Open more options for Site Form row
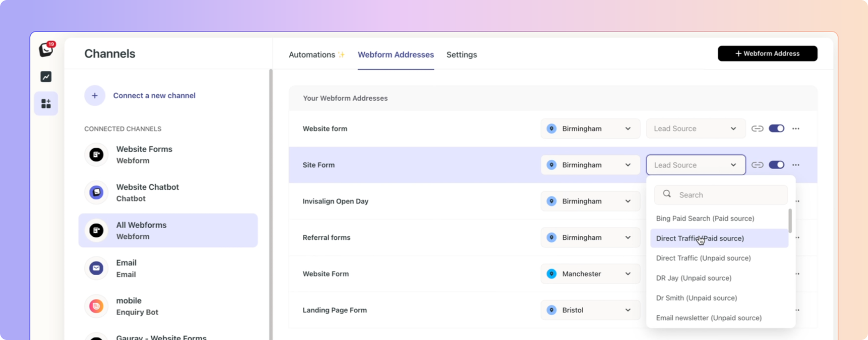This screenshot has height=340, width=868. (x=796, y=165)
